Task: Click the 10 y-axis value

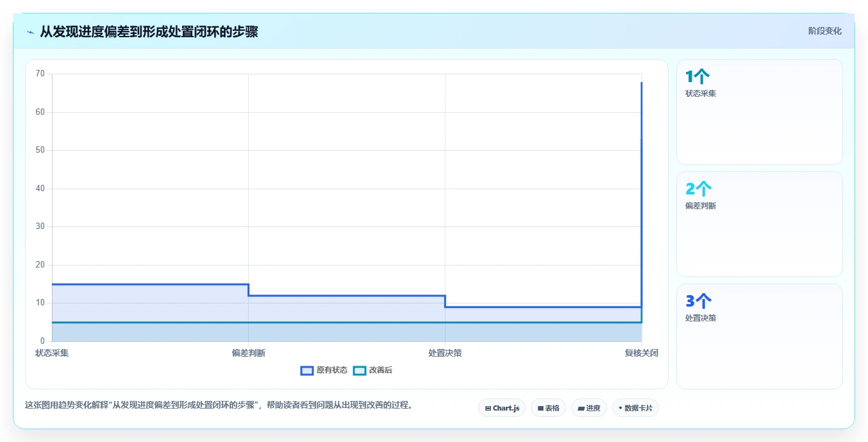Action: pyautogui.click(x=40, y=303)
